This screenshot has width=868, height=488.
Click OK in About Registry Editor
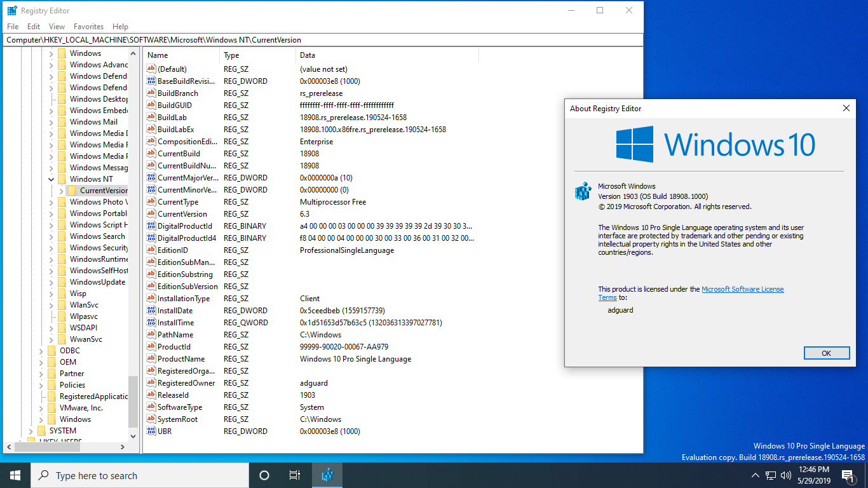click(827, 353)
